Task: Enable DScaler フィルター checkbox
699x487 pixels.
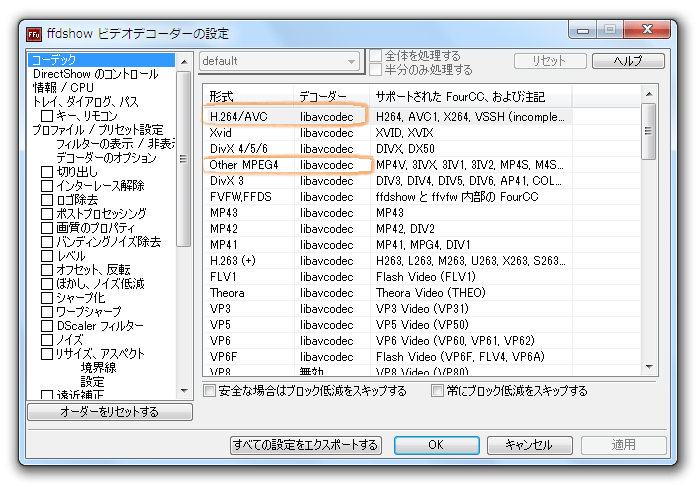Action: point(47,326)
